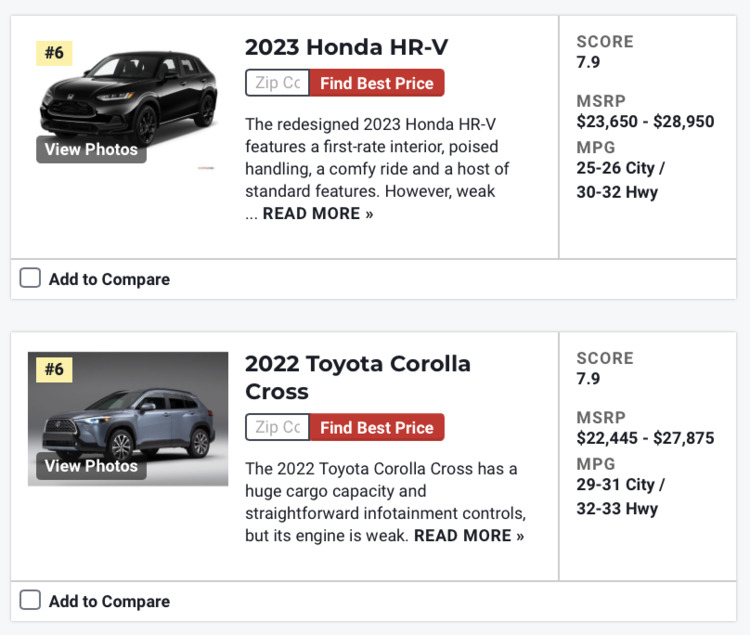Focus the Zip Code field under Honda HR-V
The height and width of the screenshot is (635, 750).
coord(277,83)
